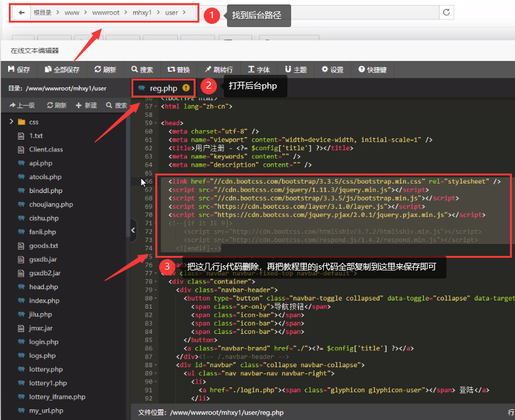
Task: Open login.php in the file tree
Action: (43, 341)
